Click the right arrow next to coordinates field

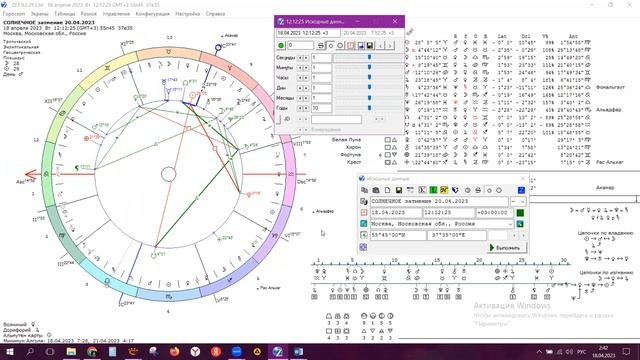click(x=524, y=236)
